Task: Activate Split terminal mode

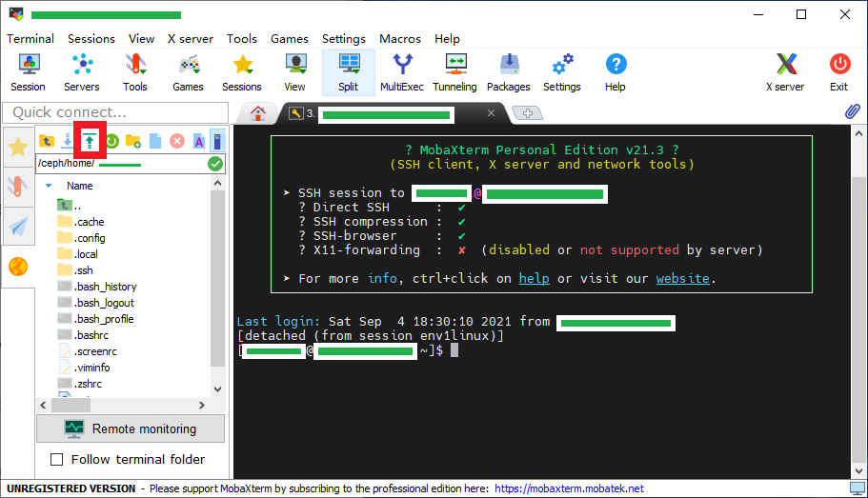Action: pos(349,72)
